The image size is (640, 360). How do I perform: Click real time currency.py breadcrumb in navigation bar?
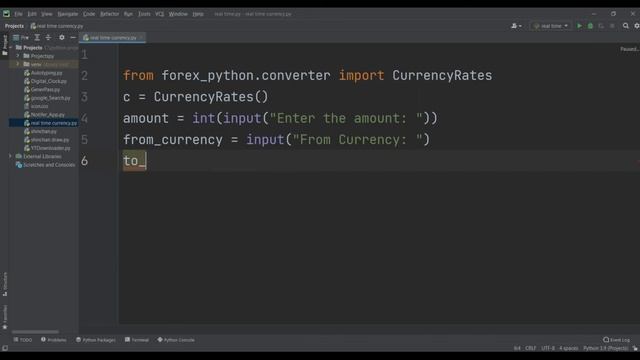pyautogui.click(x=57, y=26)
